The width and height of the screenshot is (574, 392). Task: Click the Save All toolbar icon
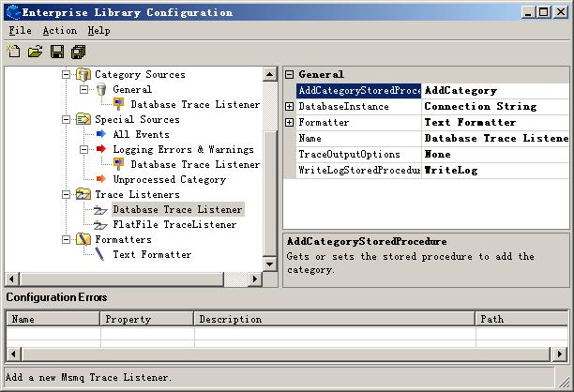78,51
